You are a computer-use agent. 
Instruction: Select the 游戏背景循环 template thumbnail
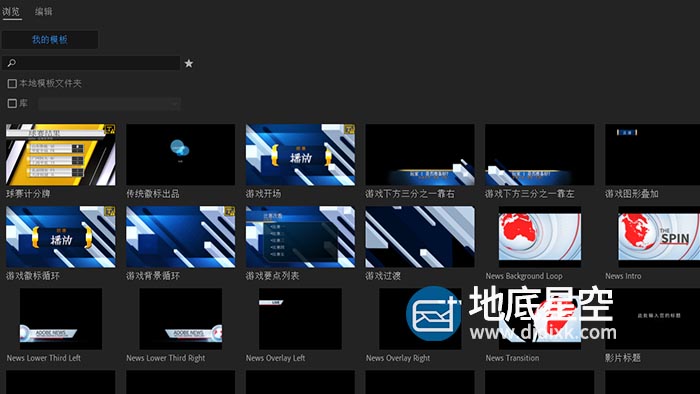click(x=180, y=236)
